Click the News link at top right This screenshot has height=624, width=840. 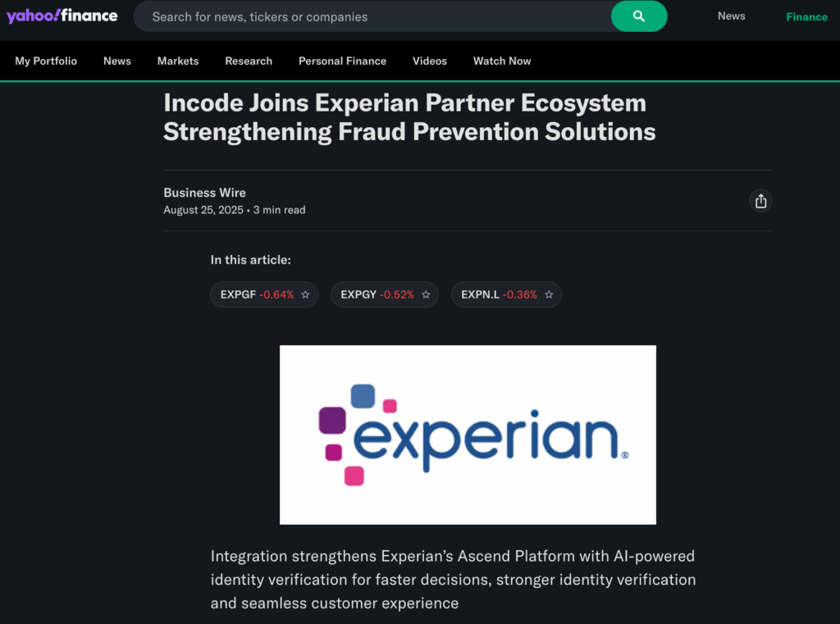coord(731,16)
